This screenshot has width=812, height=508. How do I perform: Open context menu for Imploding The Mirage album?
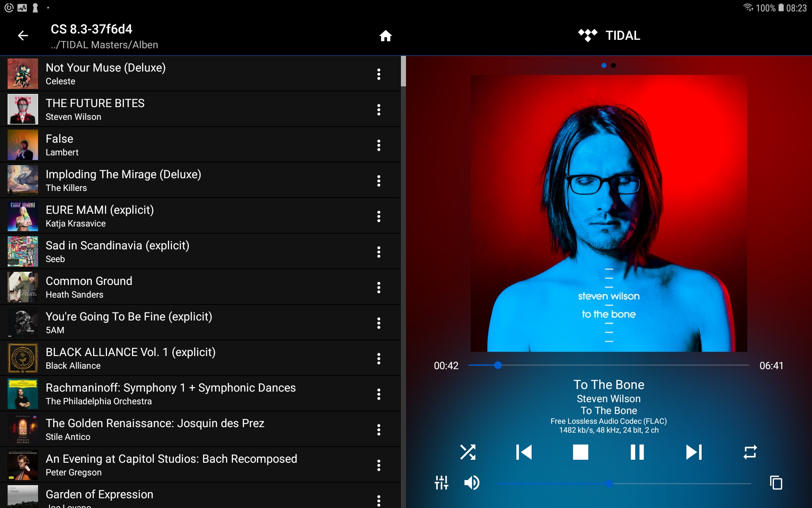pyautogui.click(x=379, y=180)
